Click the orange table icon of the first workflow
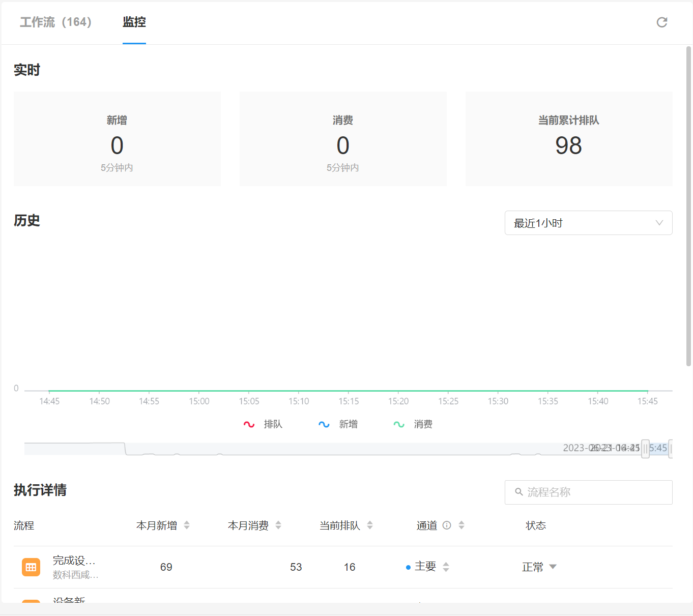Image resolution: width=693 pixels, height=616 pixels. tap(31, 567)
